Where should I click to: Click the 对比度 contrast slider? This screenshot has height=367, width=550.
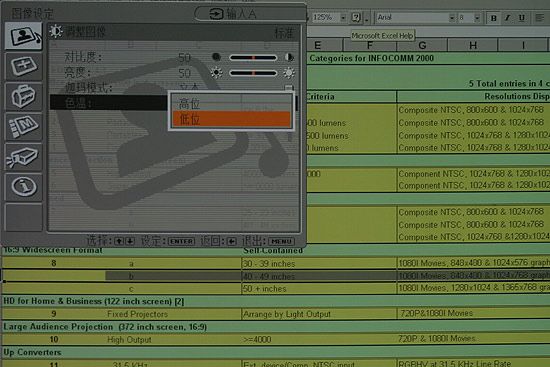pos(253,58)
